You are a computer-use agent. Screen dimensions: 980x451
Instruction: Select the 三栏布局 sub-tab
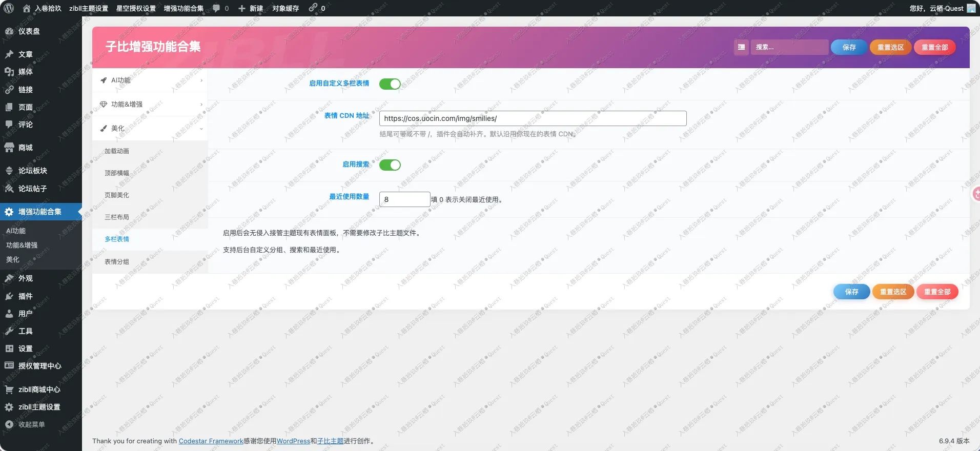click(x=150, y=217)
